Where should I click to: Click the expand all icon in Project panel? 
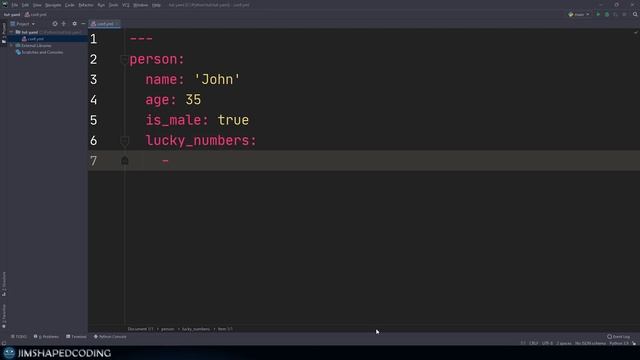(64, 24)
